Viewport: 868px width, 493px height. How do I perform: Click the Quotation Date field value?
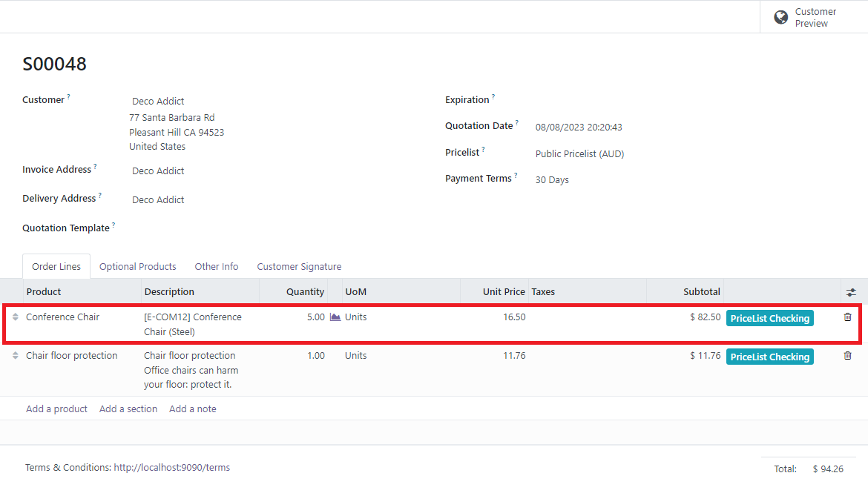click(579, 128)
